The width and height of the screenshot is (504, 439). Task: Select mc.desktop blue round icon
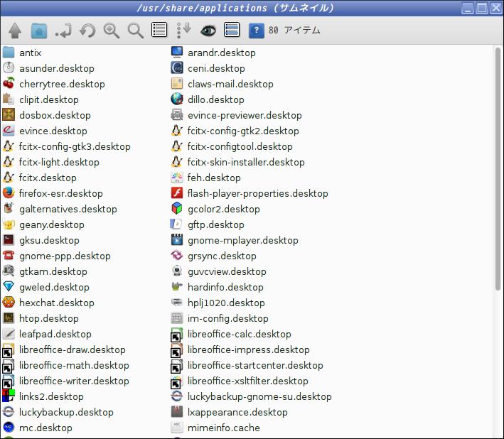(9, 428)
